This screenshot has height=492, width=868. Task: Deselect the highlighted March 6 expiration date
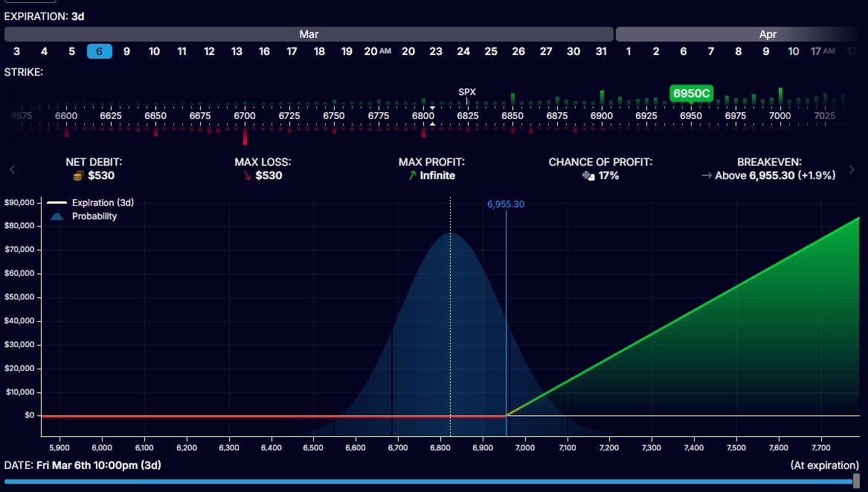click(99, 51)
